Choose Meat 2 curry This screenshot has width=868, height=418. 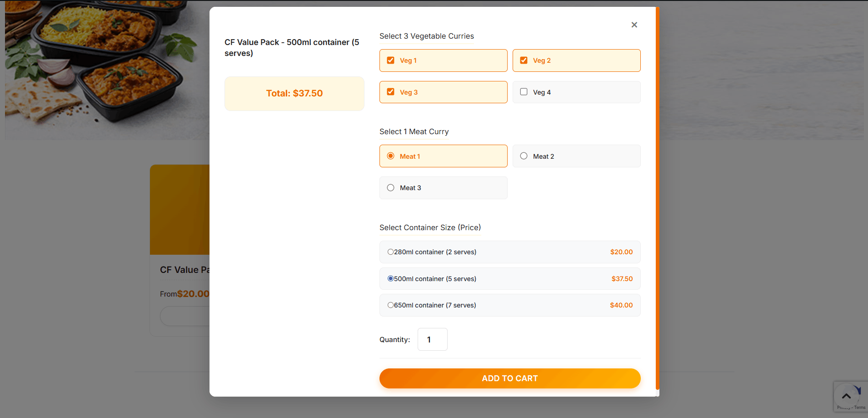(x=524, y=156)
